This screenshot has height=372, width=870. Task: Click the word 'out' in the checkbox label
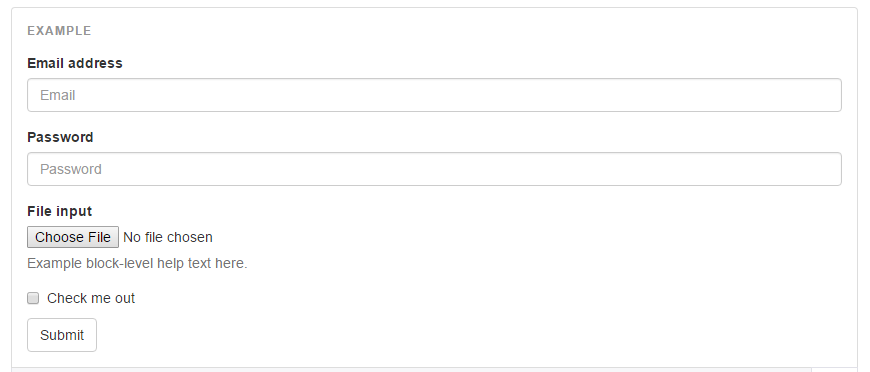tap(125, 298)
